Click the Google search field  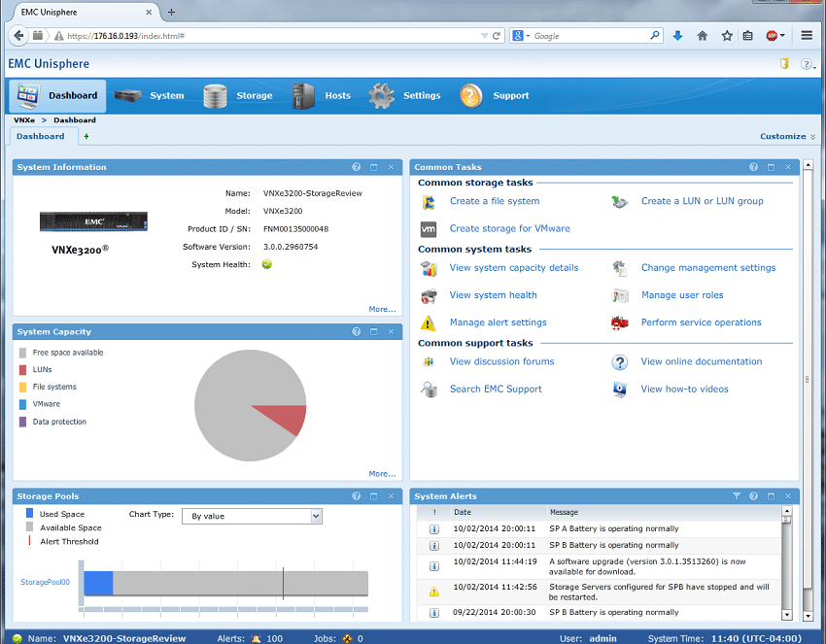point(590,36)
